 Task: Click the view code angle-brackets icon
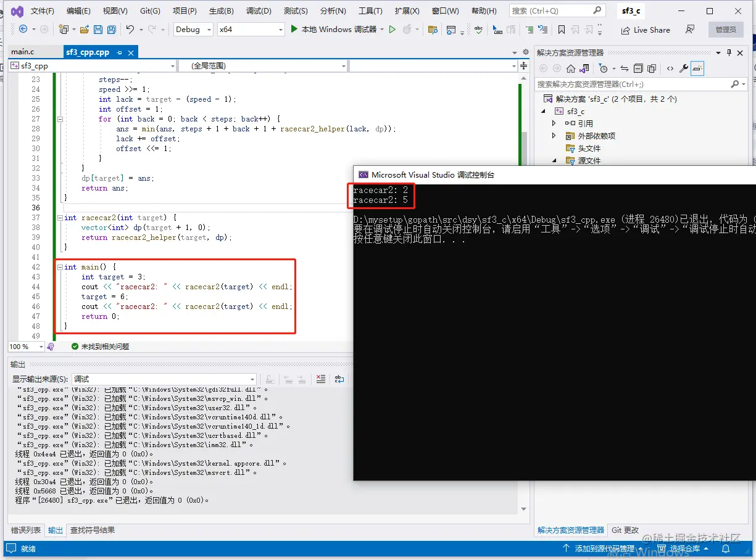tap(670, 68)
